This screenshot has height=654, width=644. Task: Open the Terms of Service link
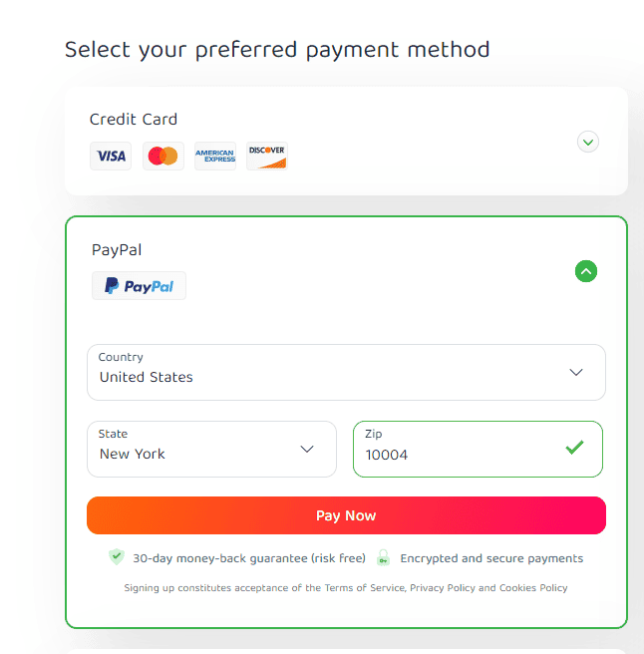coord(365,588)
